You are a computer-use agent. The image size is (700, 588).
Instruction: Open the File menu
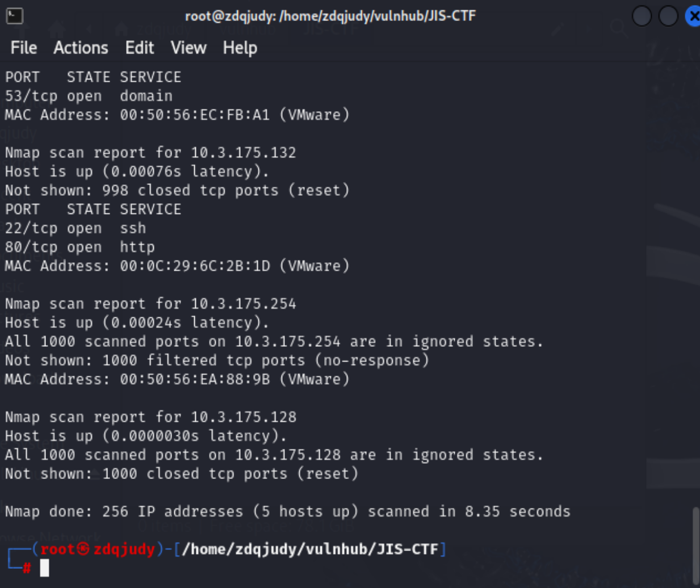coord(24,48)
